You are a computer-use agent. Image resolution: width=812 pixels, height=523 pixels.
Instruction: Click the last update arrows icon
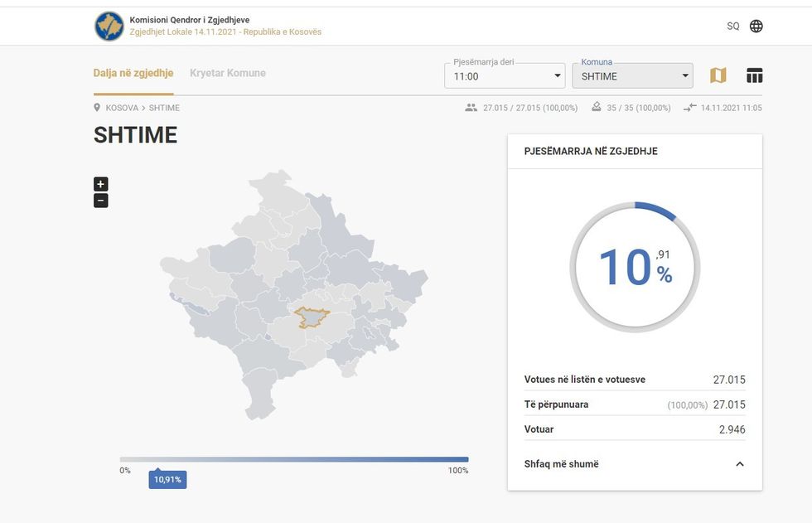coord(689,108)
